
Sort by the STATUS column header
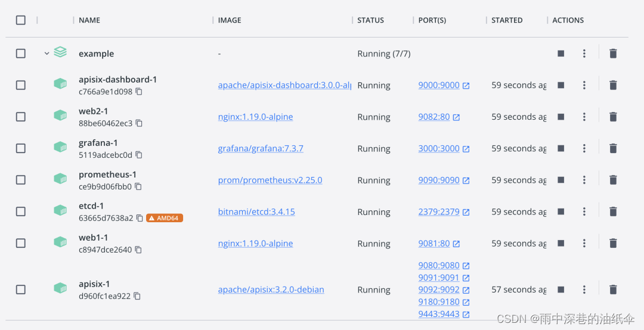(370, 20)
